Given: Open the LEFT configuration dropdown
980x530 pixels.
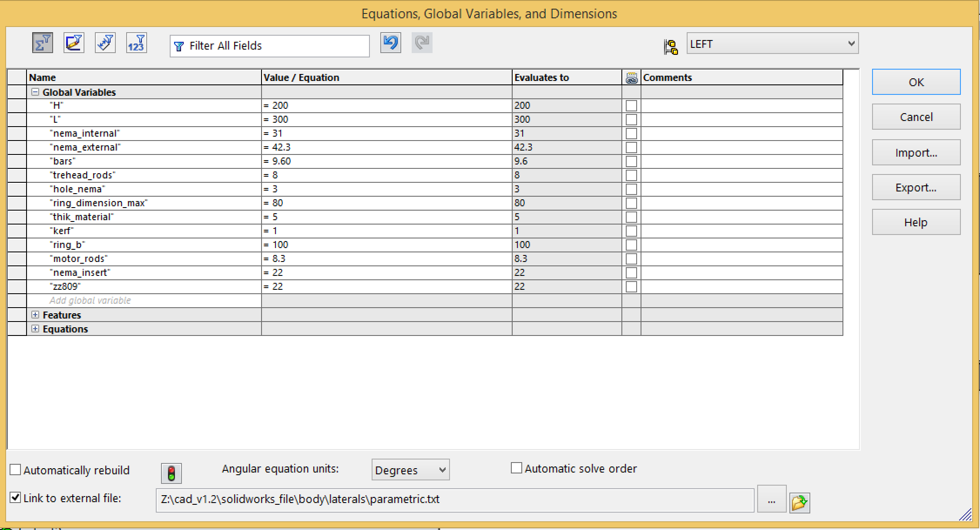Looking at the screenshot, I should tap(772, 44).
